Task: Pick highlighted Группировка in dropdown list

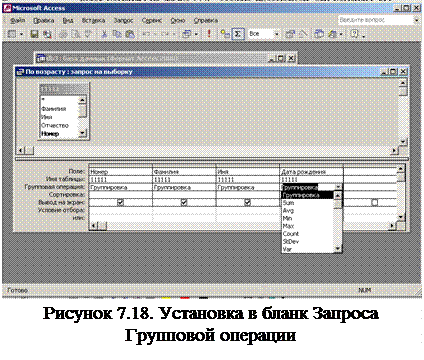Action: (307, 195)
